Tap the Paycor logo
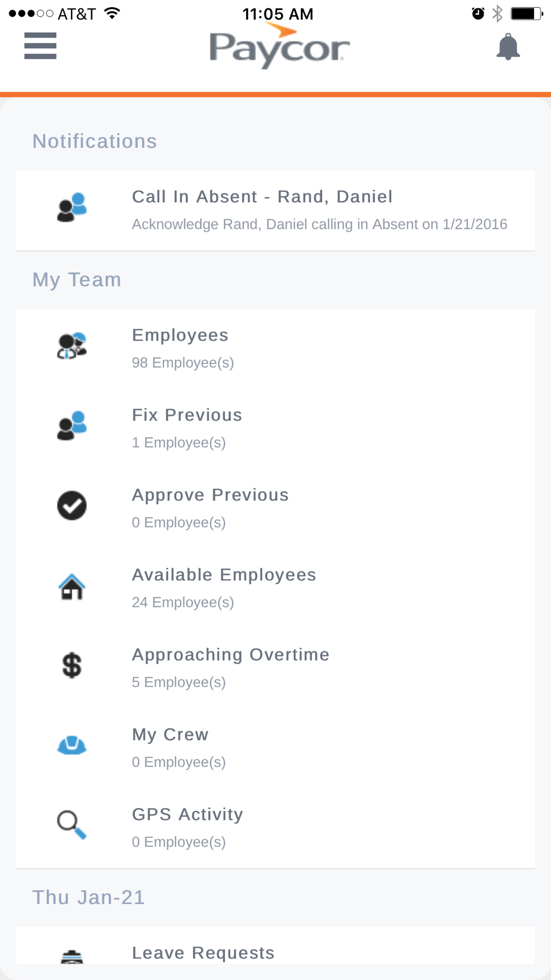 click(279, 47)
